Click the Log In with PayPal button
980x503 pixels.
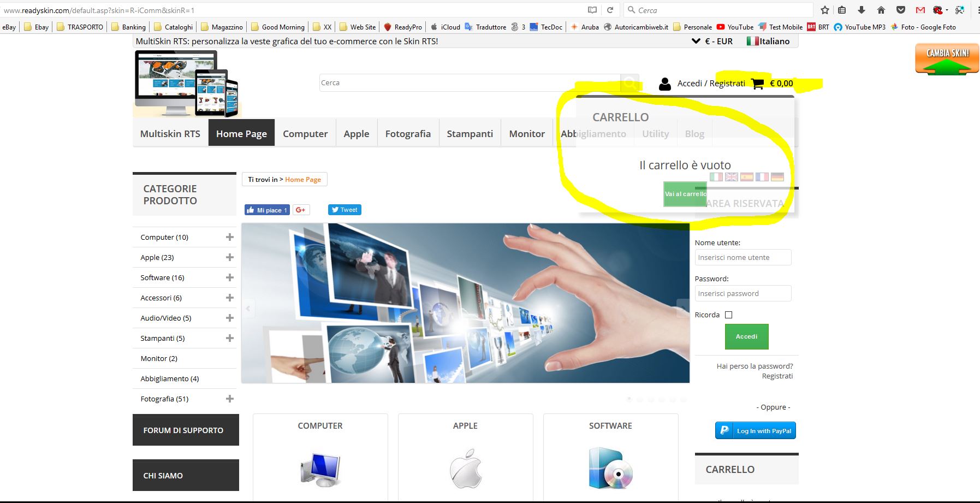756,430
